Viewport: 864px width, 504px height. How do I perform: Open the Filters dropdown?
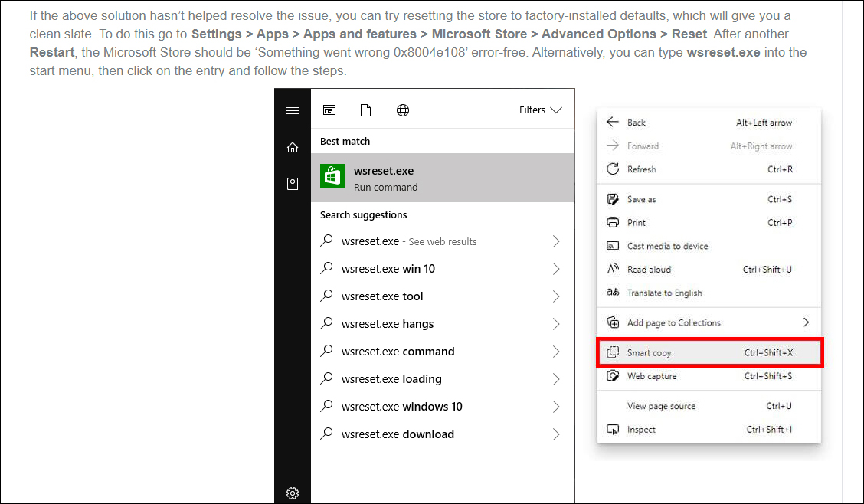tap(541, 110)
